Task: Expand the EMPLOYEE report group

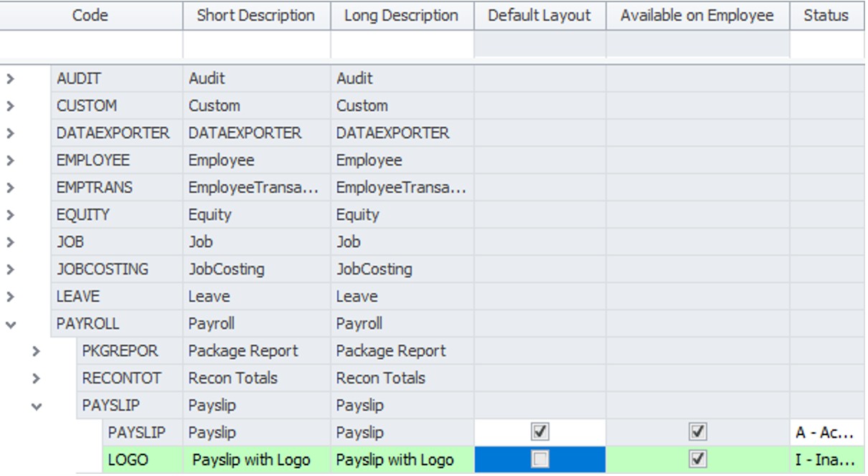Action: [x=10, y=161]
